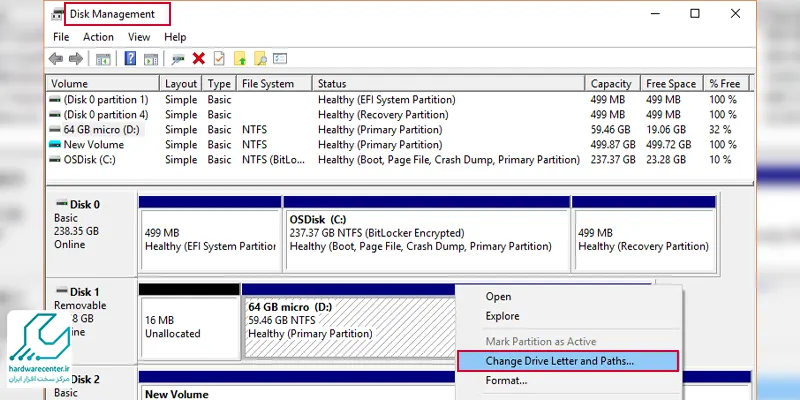The height and width of the screenshot is (400, 800).
Task: Sort by the % Free column header
Action: [x=727, y=84]
